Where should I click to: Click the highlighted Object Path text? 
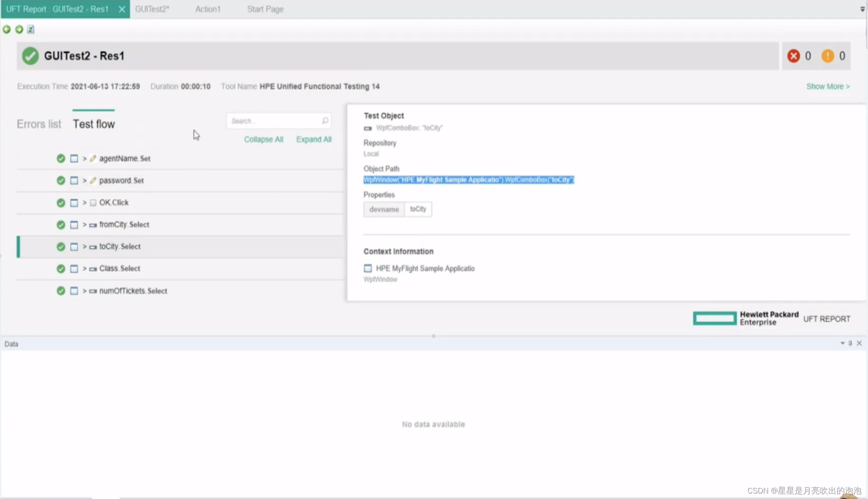[x=468, y=180]
